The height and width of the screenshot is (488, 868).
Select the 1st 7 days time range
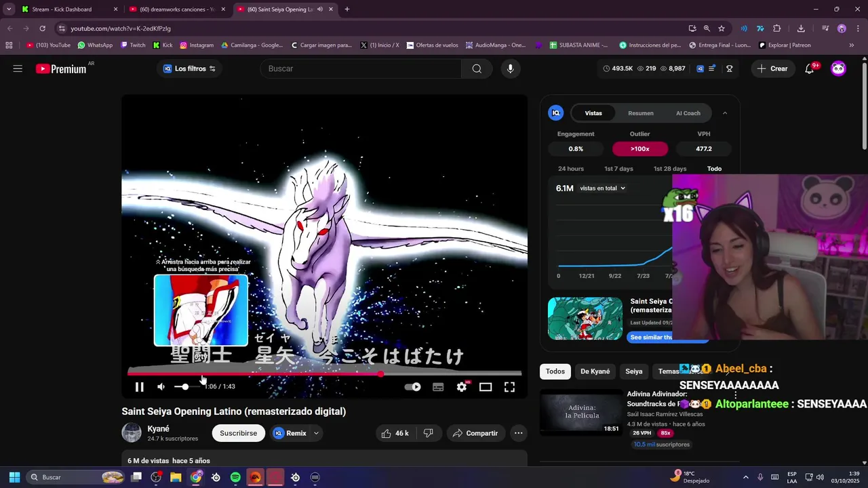point(618,169)
